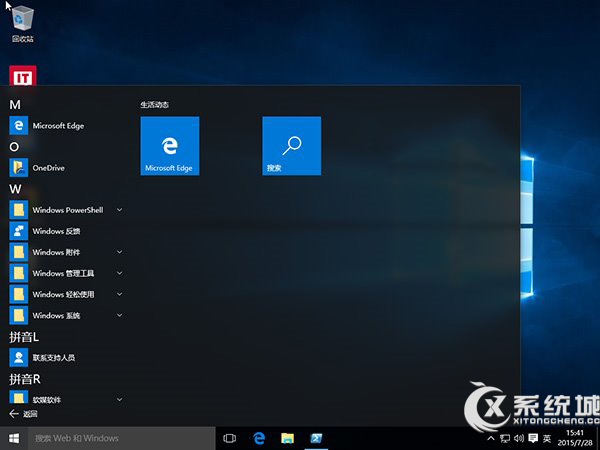600x450 pixels.
Task: Expand the Windows 轻松使用 chevron
Action: [x=119, y=294]
